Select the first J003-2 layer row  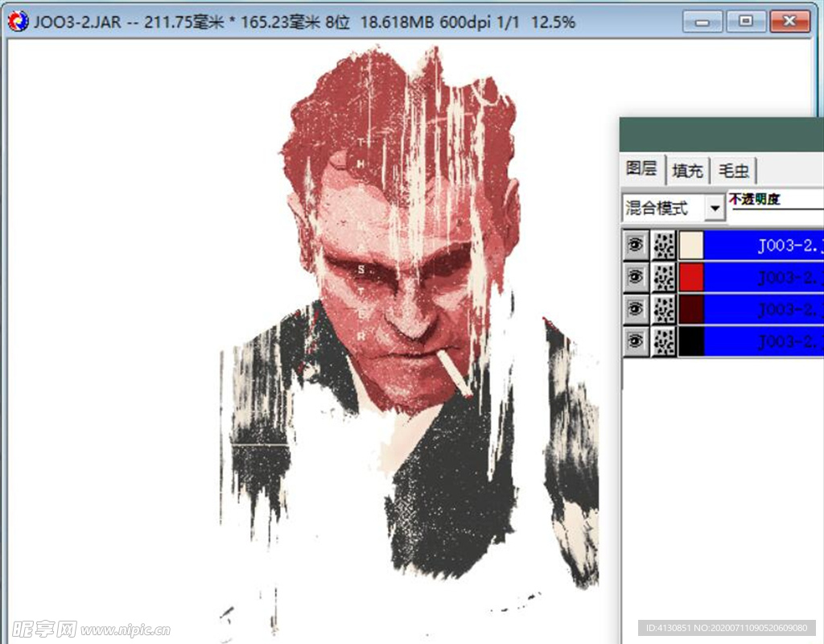pos(764,246)
